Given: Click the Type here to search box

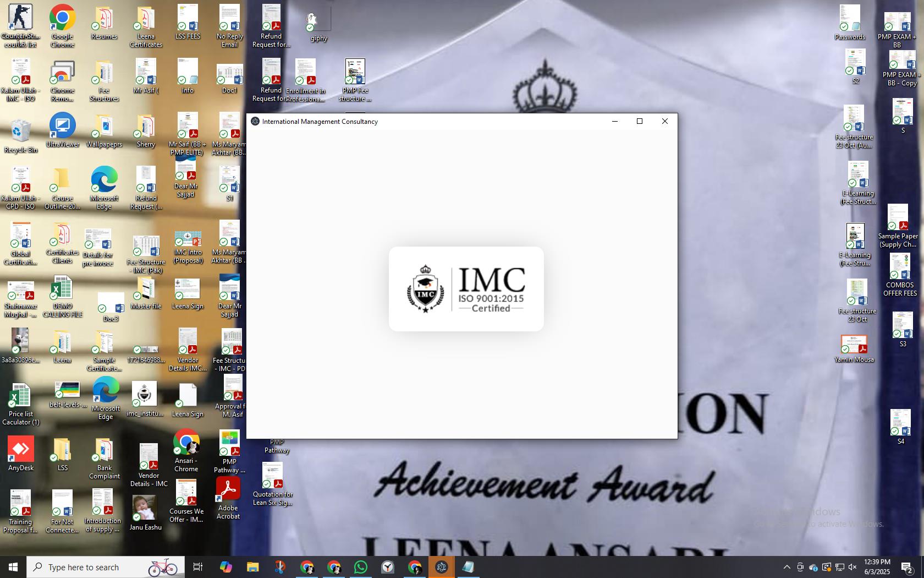Looking at the screenshot, I should (x=106, y=567).
